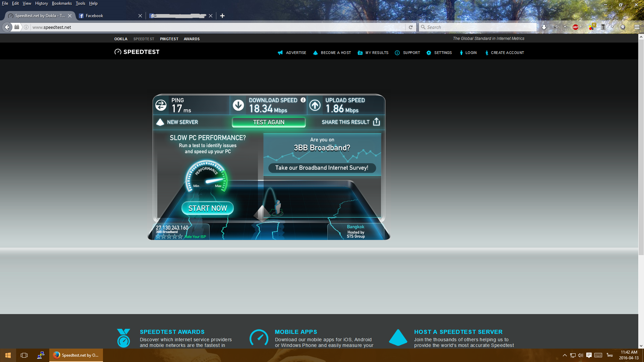Go back with the browser back arrow
Image resolution: width=644 pixels, height=362 pixels.
point(7,27)
